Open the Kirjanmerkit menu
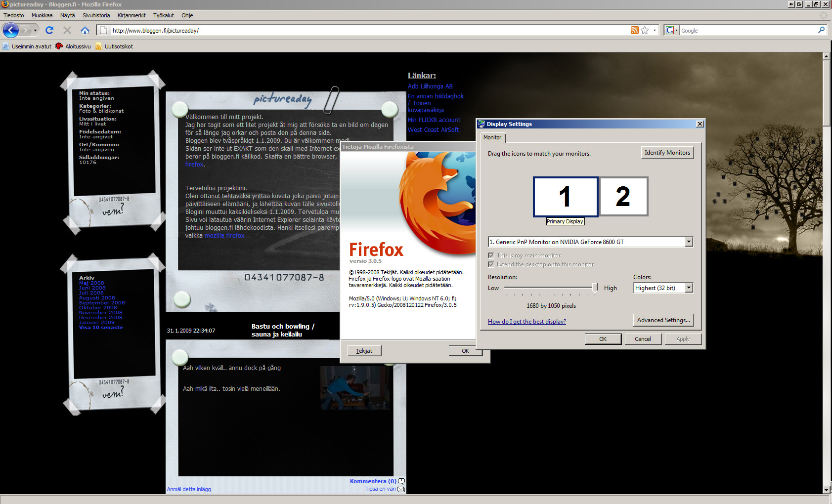 [x=131, y=15]
